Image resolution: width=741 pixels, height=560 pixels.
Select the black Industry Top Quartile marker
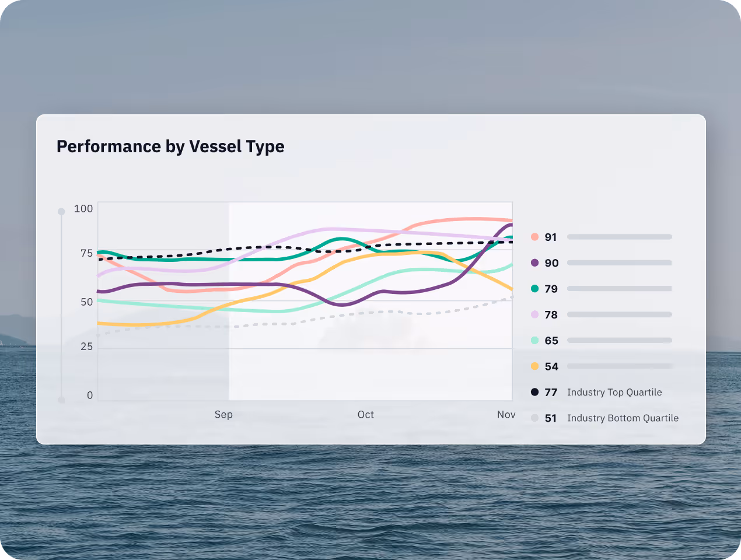pos(533,392)
